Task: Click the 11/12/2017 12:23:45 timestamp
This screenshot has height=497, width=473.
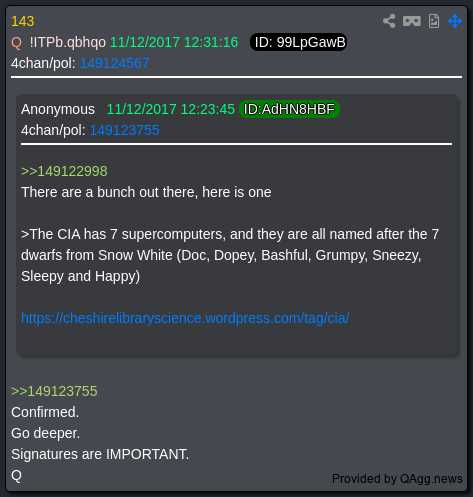Action: point(171,109)
